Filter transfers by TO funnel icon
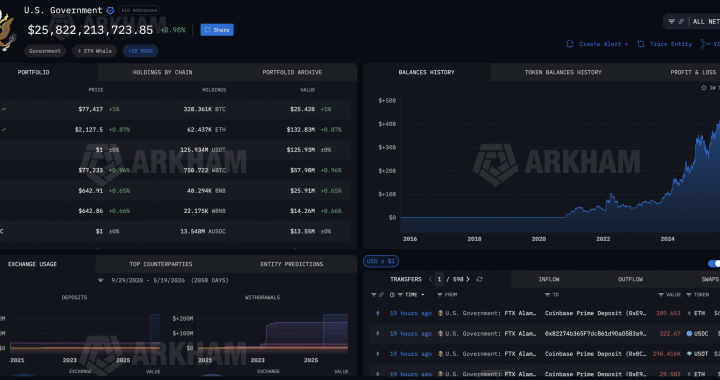 click(547, 295)
